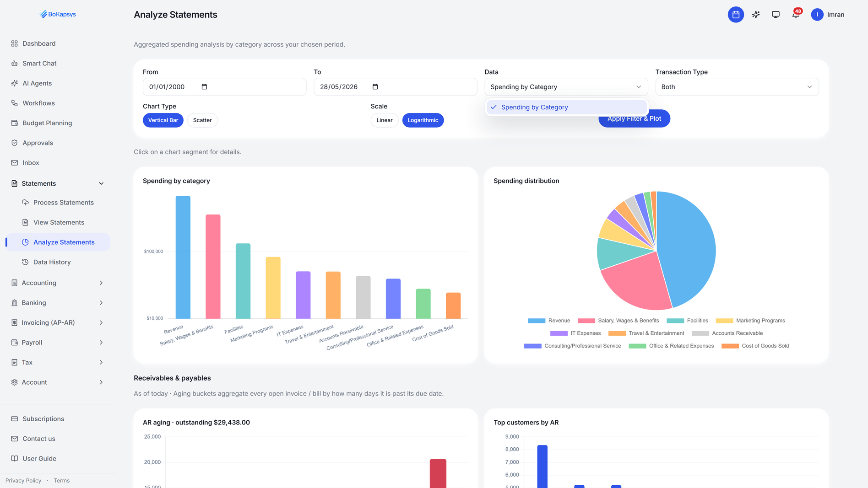Click the Smart Chat bot icon
The width and height of the screenshot is (868, 488).
click(x=15, y=63)
